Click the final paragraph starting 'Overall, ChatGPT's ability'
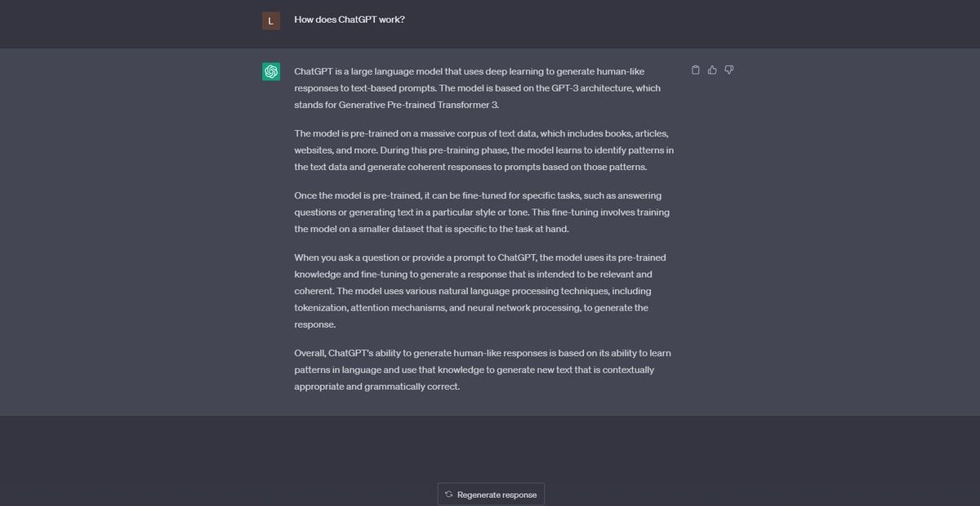The width and height of the screenshot is (980, 506). [483, 369]
